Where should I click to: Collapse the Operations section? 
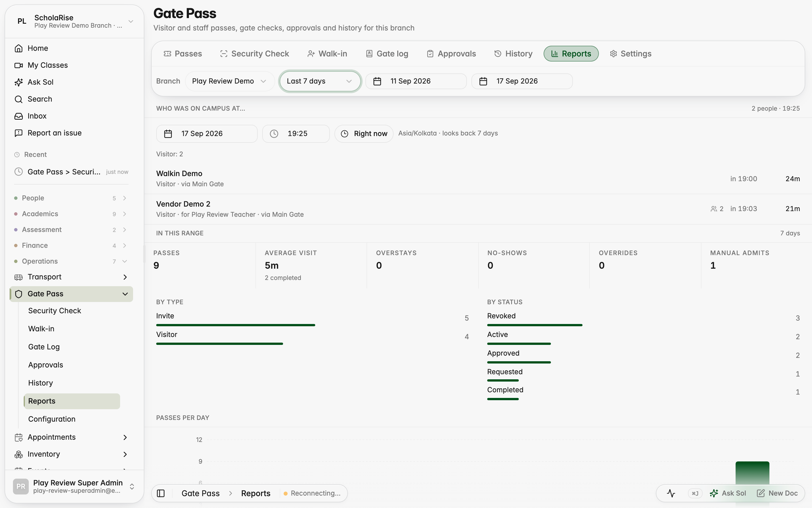tap(71, 261)
